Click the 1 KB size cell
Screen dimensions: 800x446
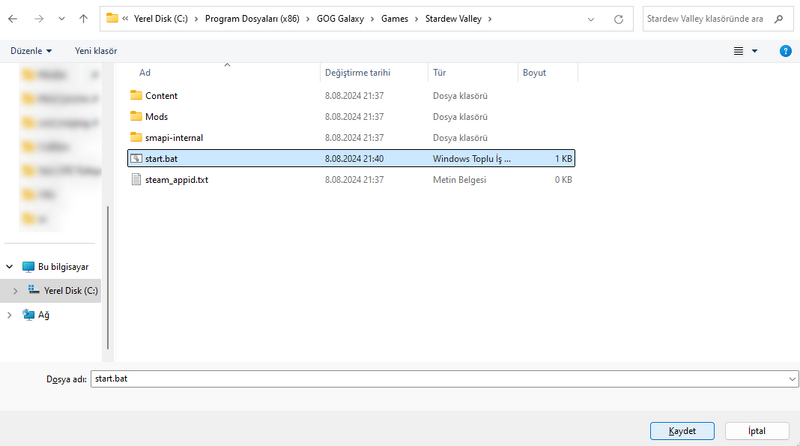(563, 159)
